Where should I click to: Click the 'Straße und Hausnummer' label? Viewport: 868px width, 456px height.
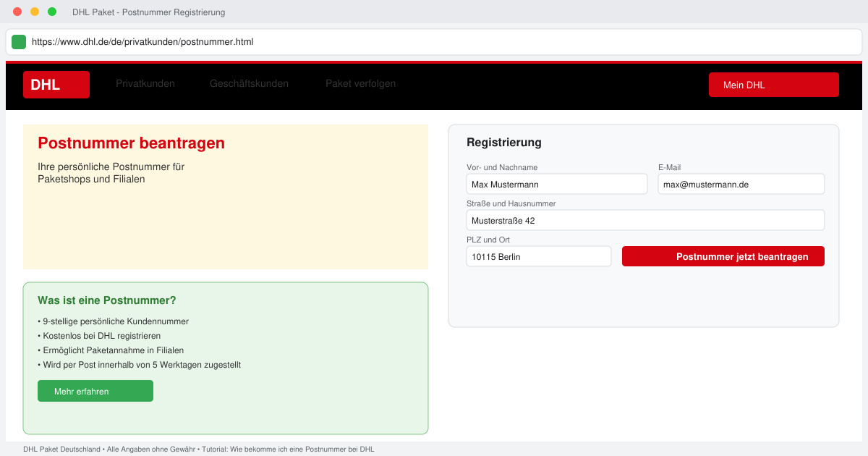tap(511, 203)
